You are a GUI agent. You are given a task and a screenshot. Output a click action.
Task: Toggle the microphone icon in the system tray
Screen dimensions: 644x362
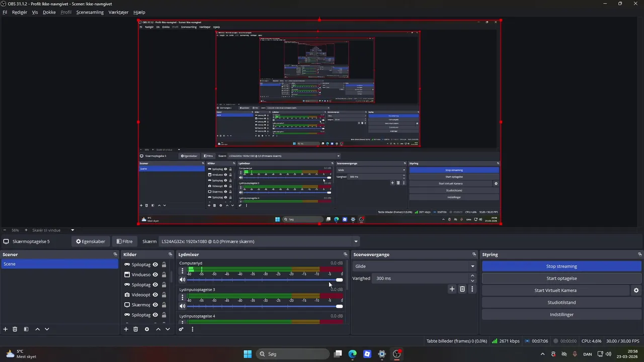(x=575, y=354)
